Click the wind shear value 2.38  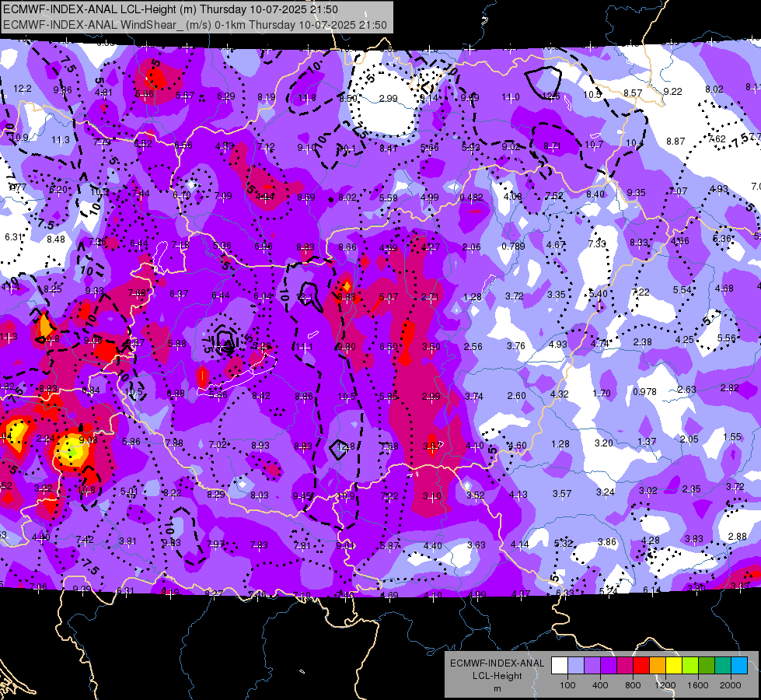tap(643, 342)
